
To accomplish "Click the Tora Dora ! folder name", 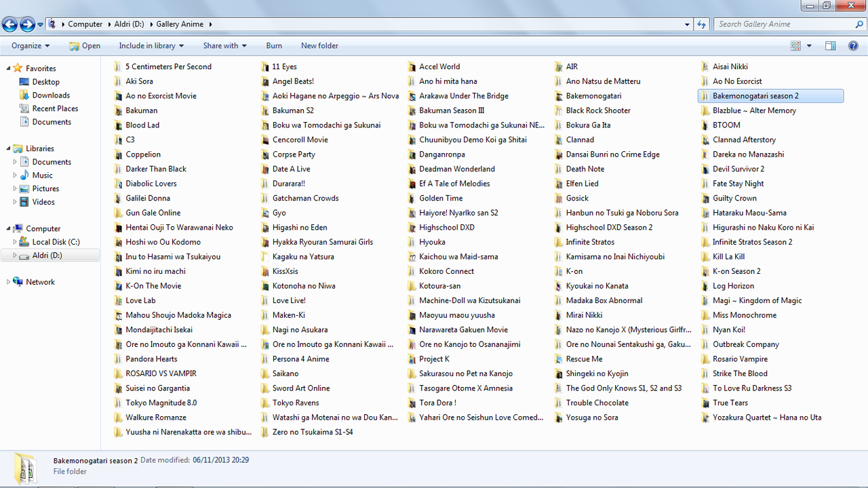I will pos(437,403).
